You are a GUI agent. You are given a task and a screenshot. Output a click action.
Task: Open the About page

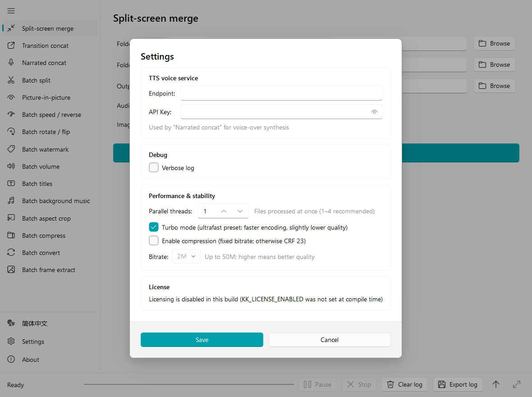point(50,359)
